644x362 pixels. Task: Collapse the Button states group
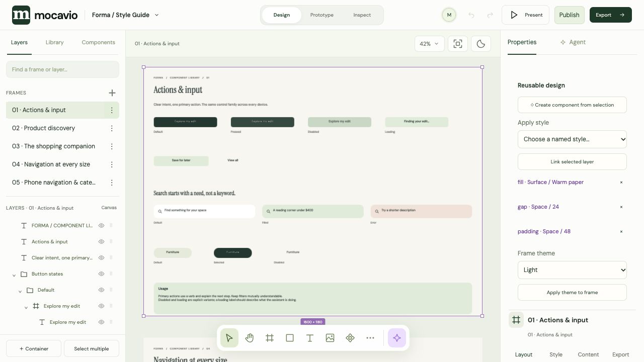[x=14, y=275]
